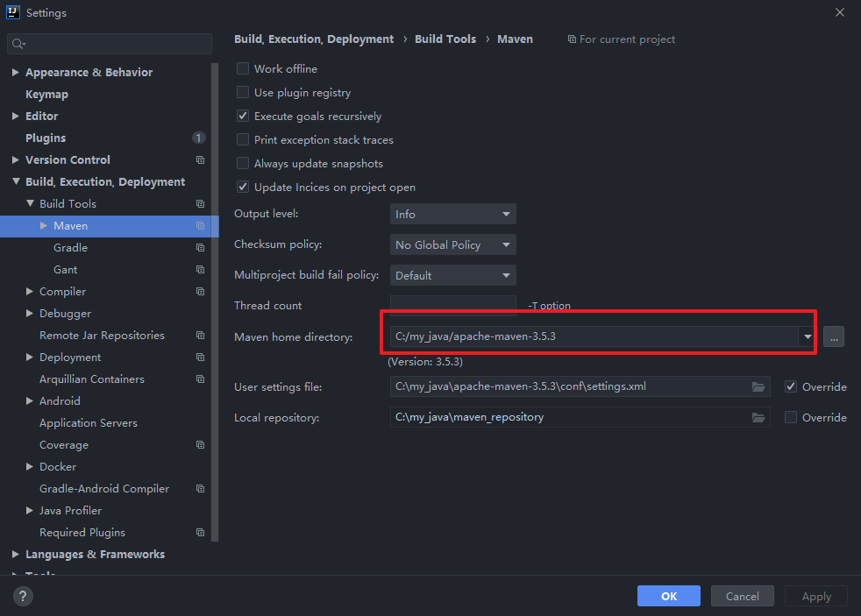Open the Checksum policy dropdown
This screenshot has width=861, height=616.
(x=453, y=244)
